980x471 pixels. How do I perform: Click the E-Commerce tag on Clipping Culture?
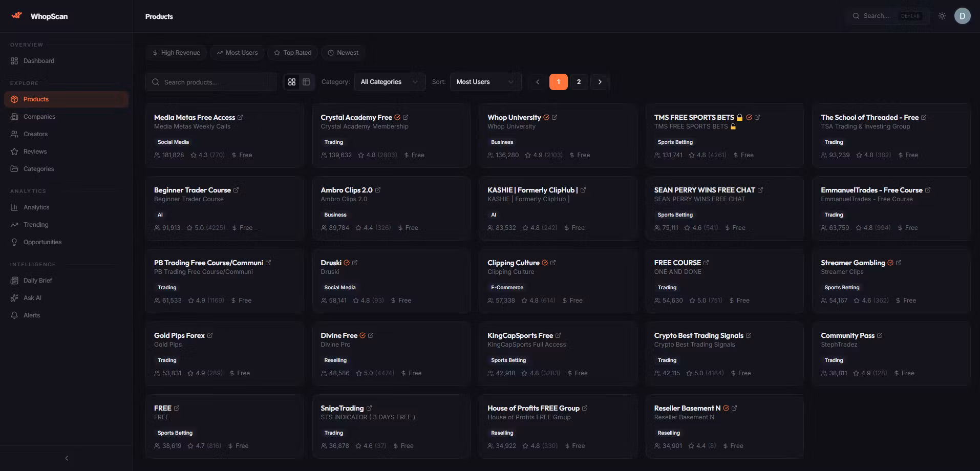point(507,288)
